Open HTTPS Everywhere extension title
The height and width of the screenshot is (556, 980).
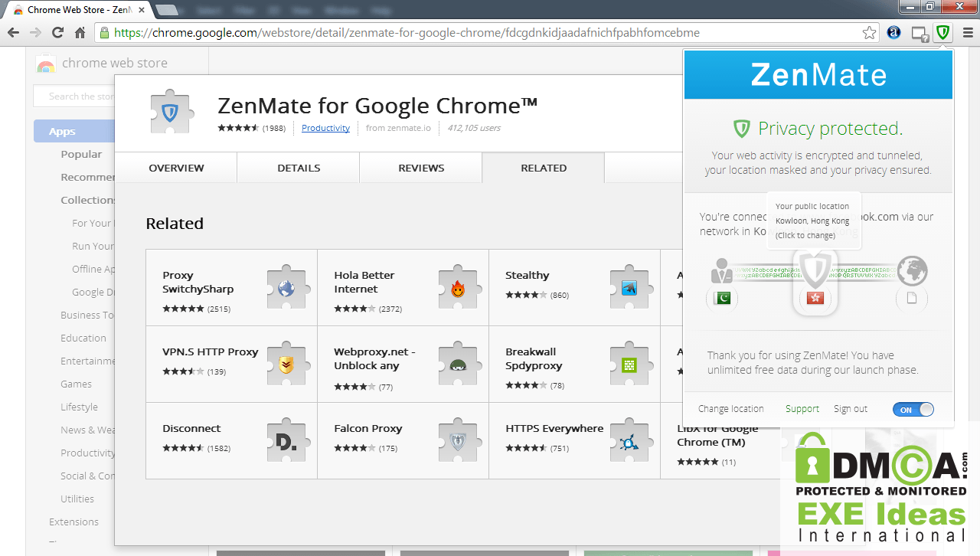554,428
